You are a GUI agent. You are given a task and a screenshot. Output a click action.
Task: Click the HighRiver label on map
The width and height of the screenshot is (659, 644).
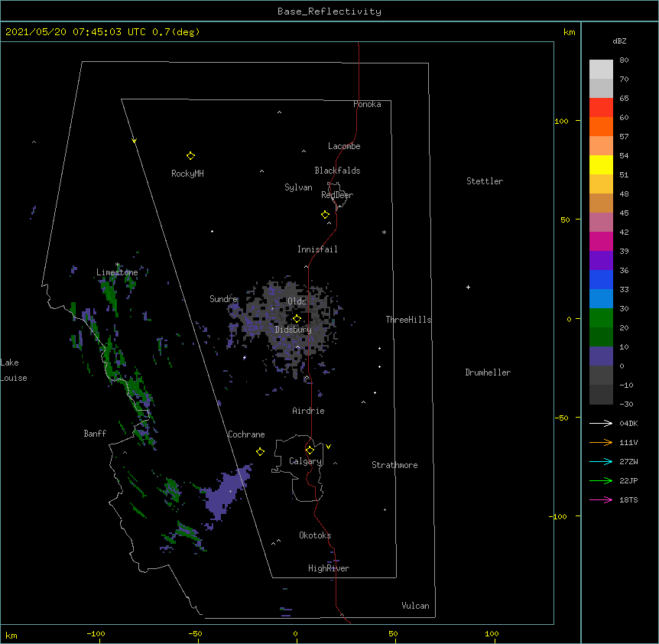point(329,569)
